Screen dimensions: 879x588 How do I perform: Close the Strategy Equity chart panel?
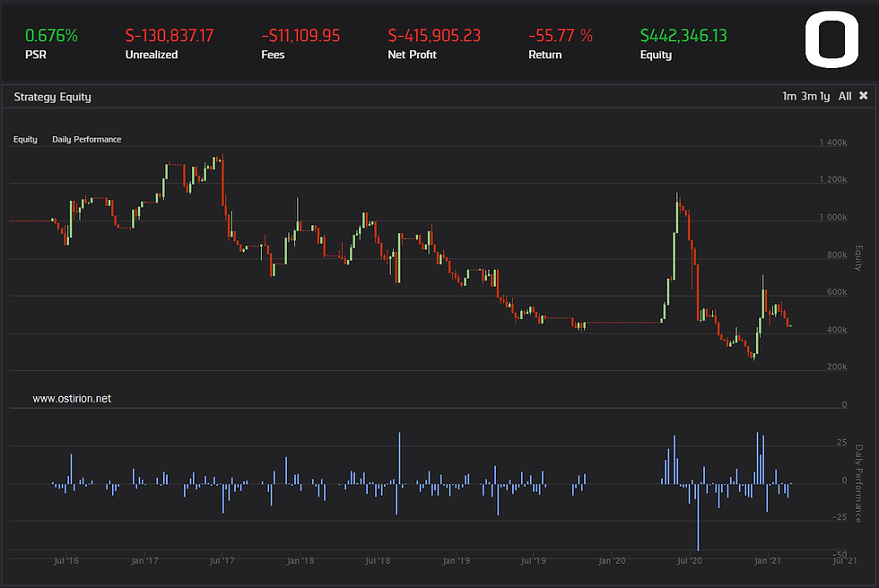[x=864, y=96]
